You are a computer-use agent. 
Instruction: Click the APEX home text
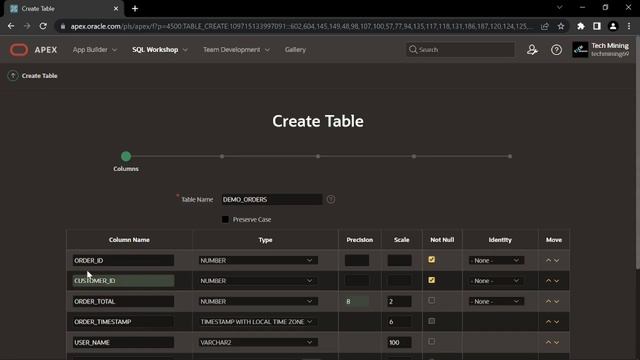[46, 50]
